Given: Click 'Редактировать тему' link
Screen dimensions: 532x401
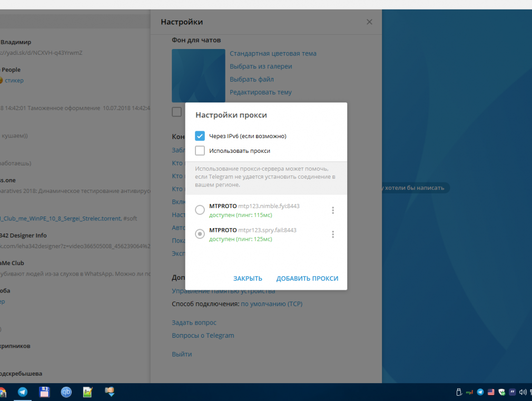Looking at the screenshot, I should coord(261,92).
